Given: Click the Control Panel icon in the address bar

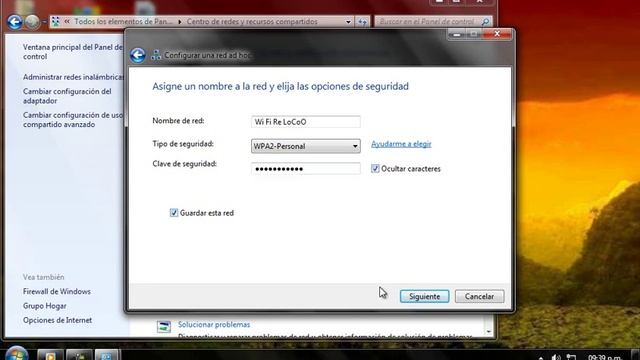Looking at the screenshot, I should pyautogui.click(x=56, y=22).
